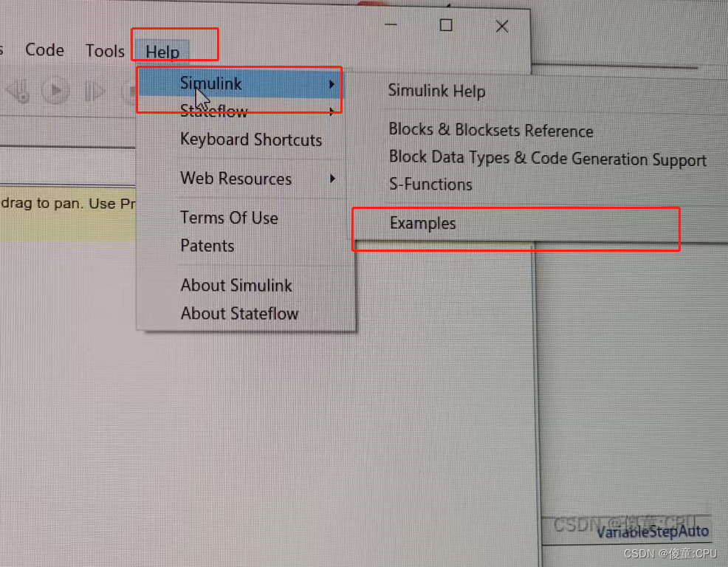
Task: Click the Web Resources submenu arrow
Action: (332, 179)
